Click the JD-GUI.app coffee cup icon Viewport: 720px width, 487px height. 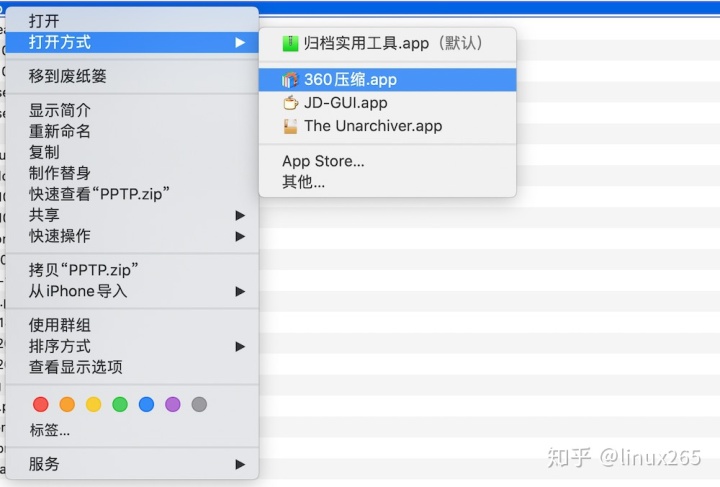pyautogui.click(x=290, y=103)
